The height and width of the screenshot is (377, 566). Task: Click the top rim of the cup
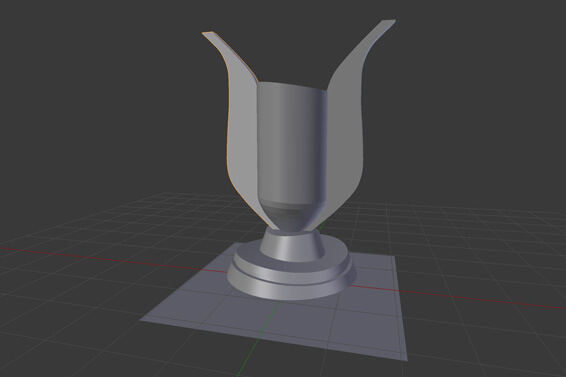coord(292,87)
